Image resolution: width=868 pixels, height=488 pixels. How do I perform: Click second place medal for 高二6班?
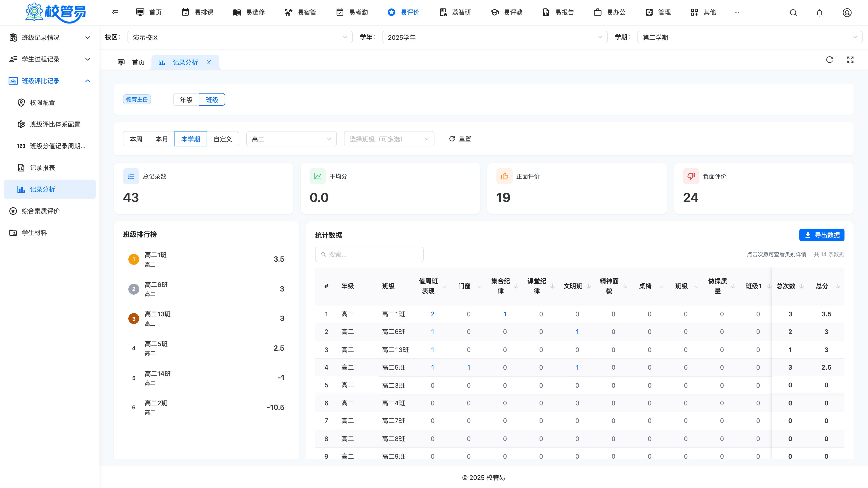point(134,289)
